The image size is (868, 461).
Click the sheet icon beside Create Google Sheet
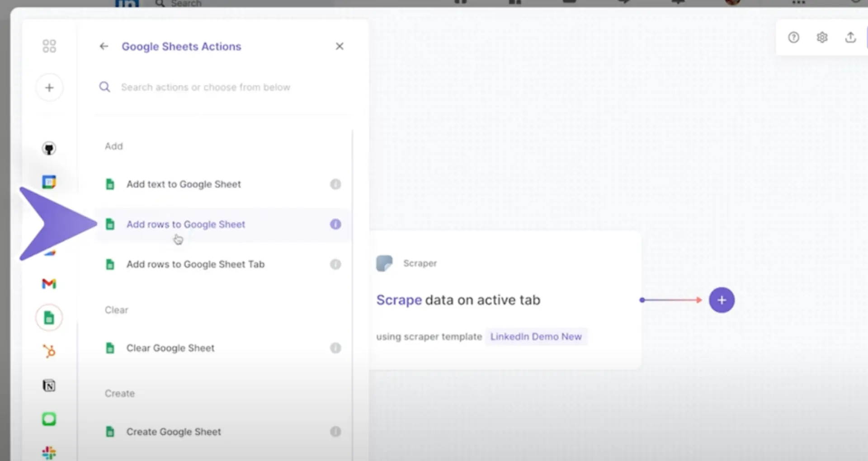(x=110, y=432)
